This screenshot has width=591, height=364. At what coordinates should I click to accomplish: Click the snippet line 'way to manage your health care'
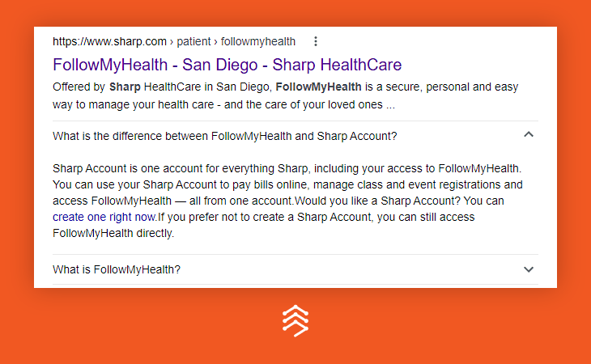[x=134, y=104]
